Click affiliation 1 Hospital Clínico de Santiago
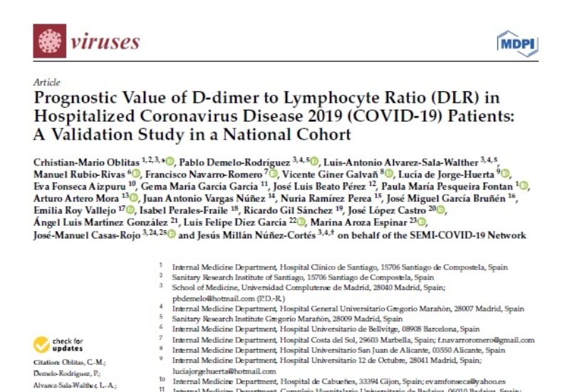570x392 pixels. [340, 267]
